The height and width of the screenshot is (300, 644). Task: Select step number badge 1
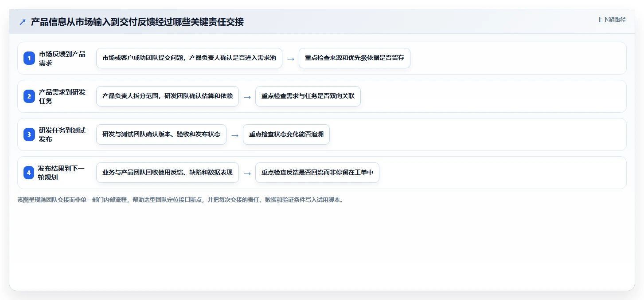pos(29,58)
